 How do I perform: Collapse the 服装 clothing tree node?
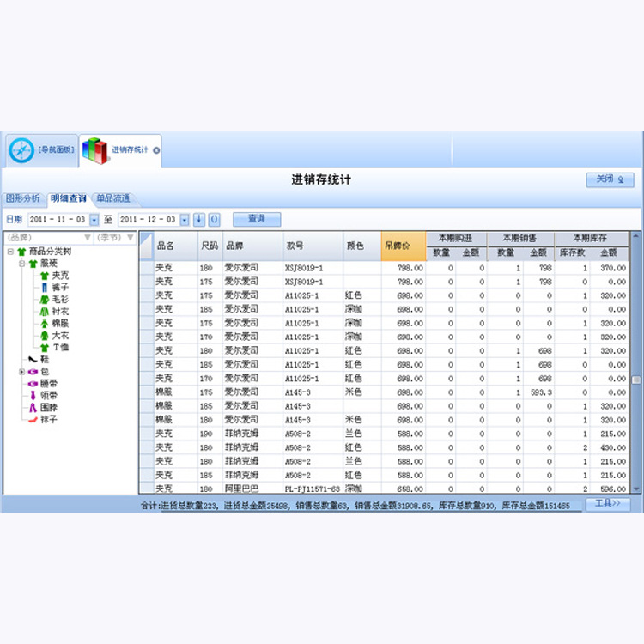coord(22,264)
